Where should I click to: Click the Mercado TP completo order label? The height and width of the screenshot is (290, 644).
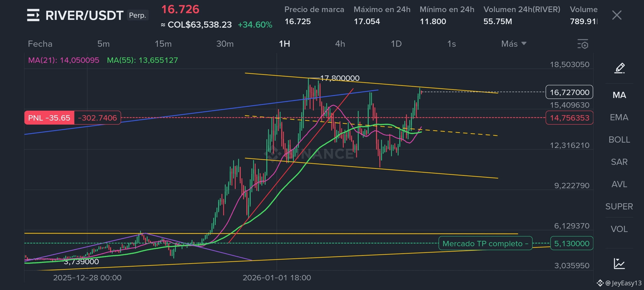coord(485,244)
